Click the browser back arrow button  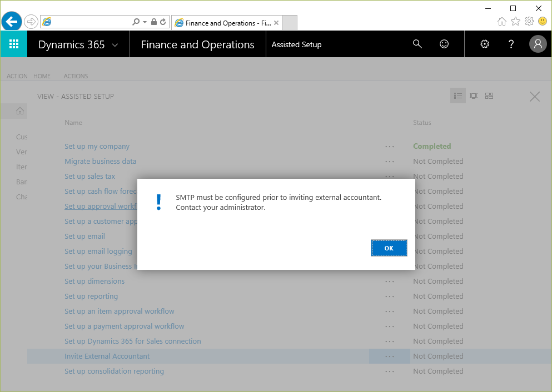(x=12, y=22)
